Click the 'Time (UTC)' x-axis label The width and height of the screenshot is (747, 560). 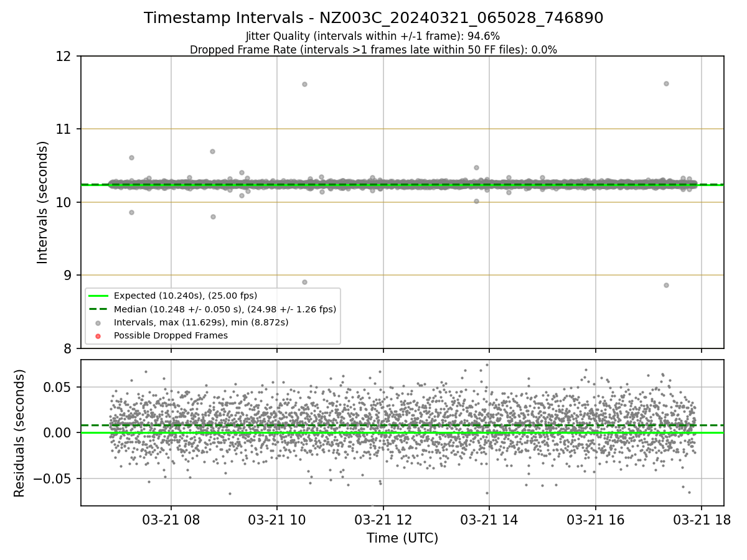tap(402, 538)
